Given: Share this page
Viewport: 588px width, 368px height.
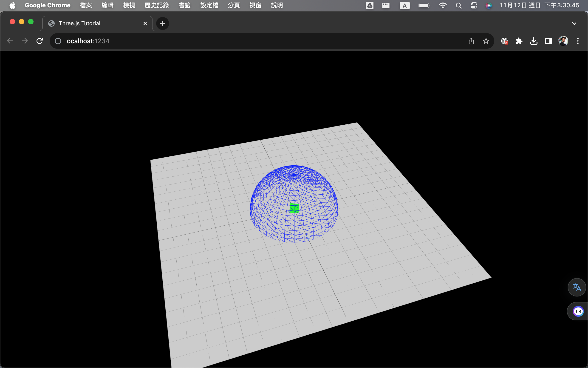Looking at the screenshot, I should point(471,41).
